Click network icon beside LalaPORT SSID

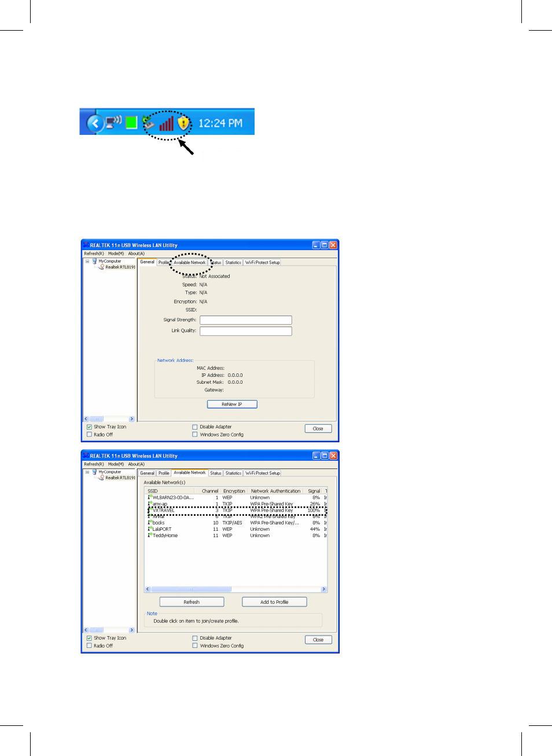coord(150,529)
